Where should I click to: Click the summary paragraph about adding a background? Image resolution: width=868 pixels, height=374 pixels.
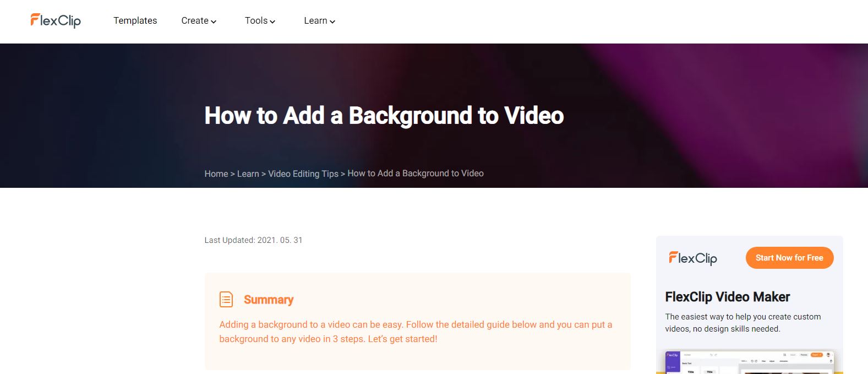(x=416, y=332)
